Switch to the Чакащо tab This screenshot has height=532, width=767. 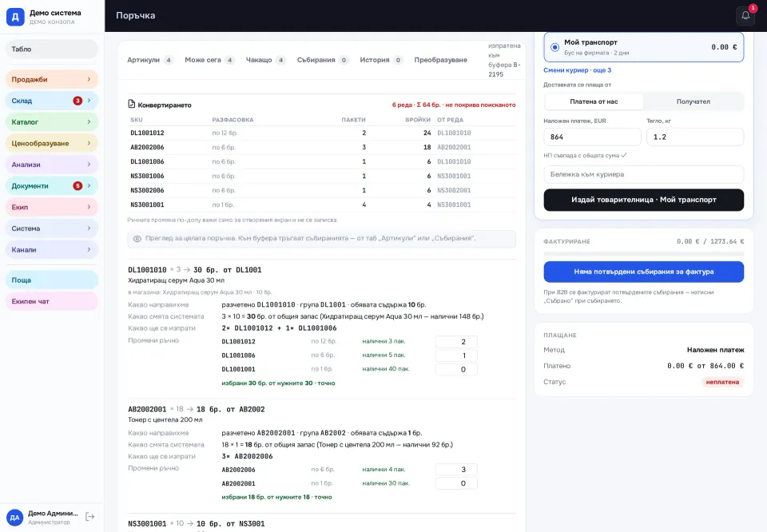(265, 60)
